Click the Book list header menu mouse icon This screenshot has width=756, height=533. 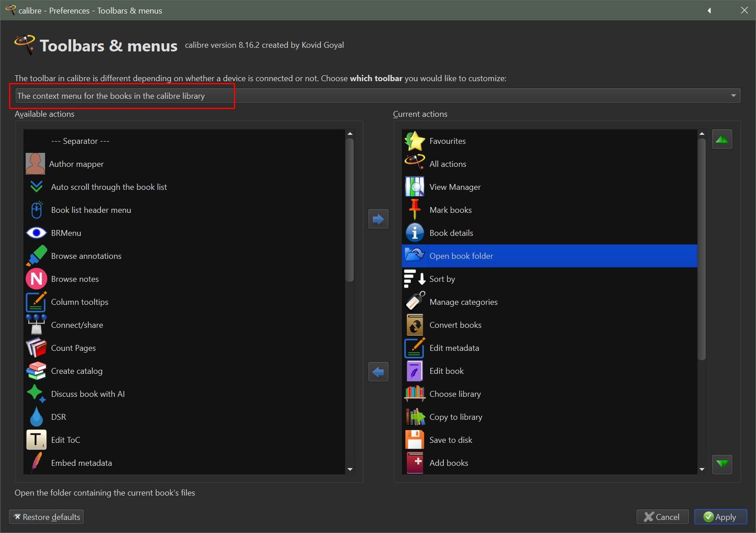(x=36, y=210)
